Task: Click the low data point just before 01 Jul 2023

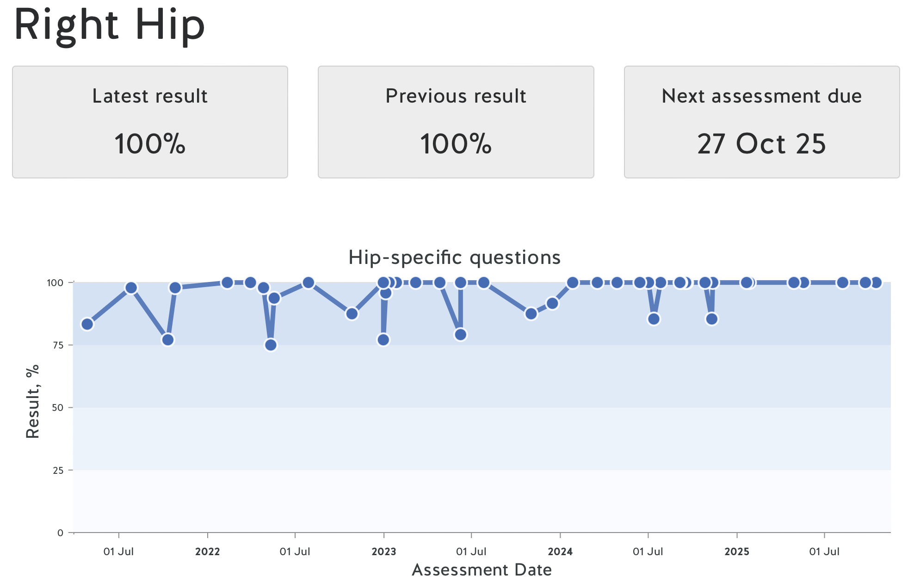Action: 460,335
